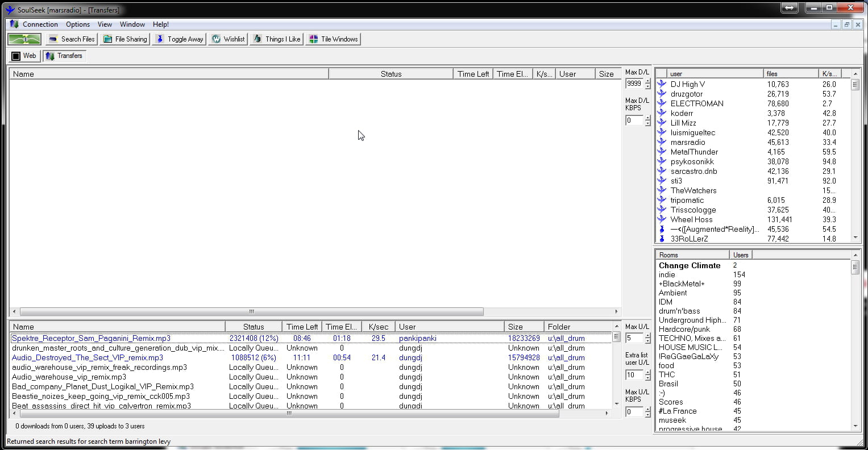
Task: Increase the Max U/L value
Action: 647,335
